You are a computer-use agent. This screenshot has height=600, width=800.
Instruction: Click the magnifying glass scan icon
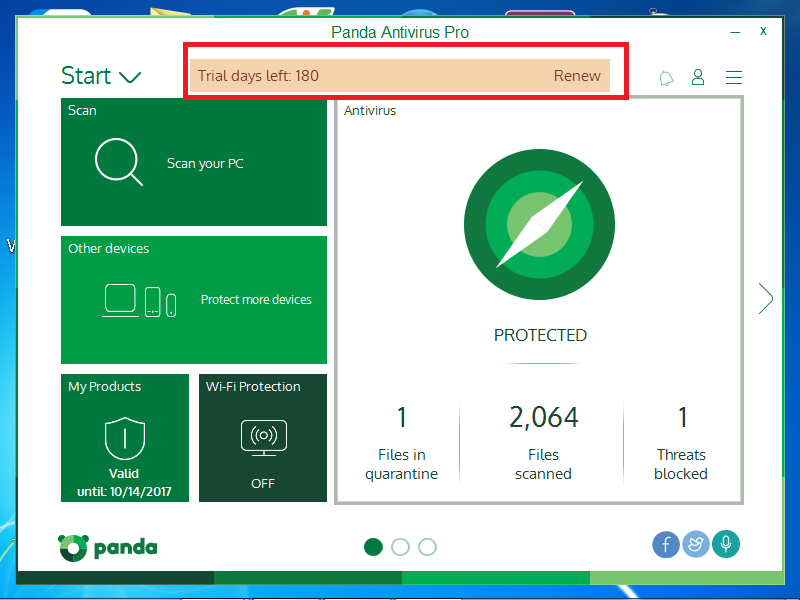pyautogui.click(x=118, y=162)
